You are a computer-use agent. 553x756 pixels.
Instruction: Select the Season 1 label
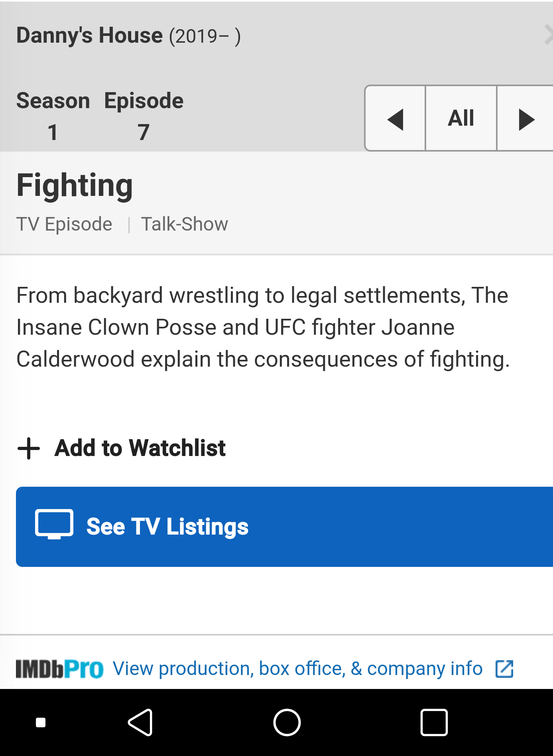53,116
